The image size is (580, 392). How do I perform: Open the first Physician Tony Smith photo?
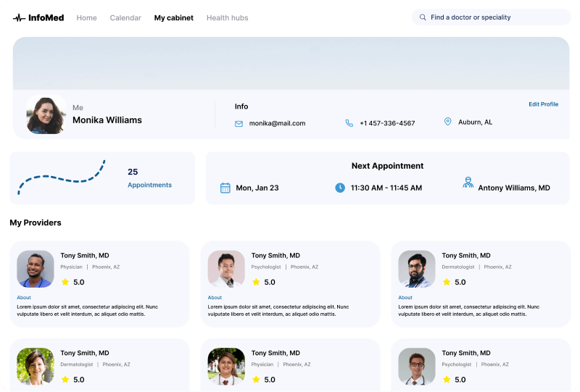tap(36, 269)
